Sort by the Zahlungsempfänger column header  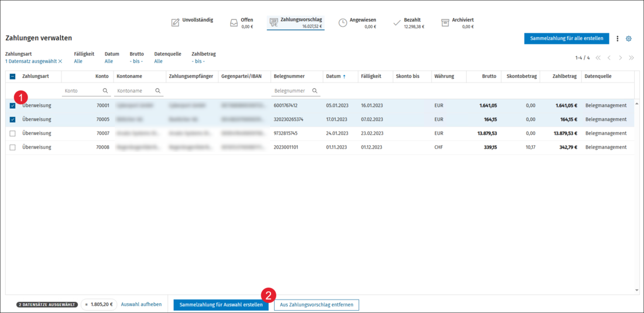pyautogui.click(x=191, y=76)
